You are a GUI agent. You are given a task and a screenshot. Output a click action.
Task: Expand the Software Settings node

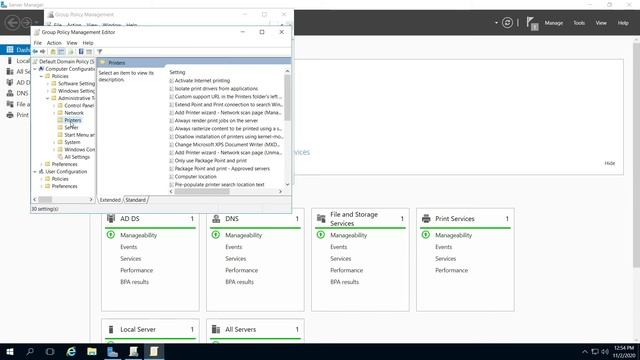(x=48, y=84)
